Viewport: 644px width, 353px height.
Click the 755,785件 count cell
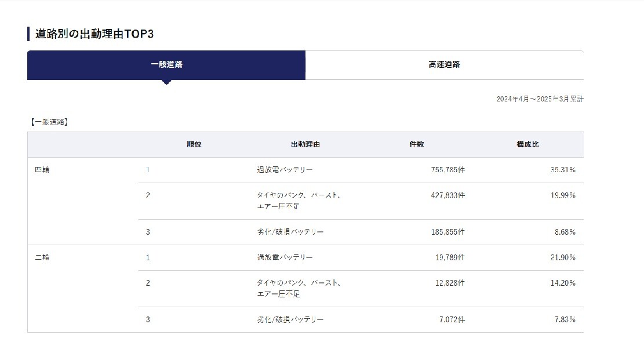(x=447, y=169)
